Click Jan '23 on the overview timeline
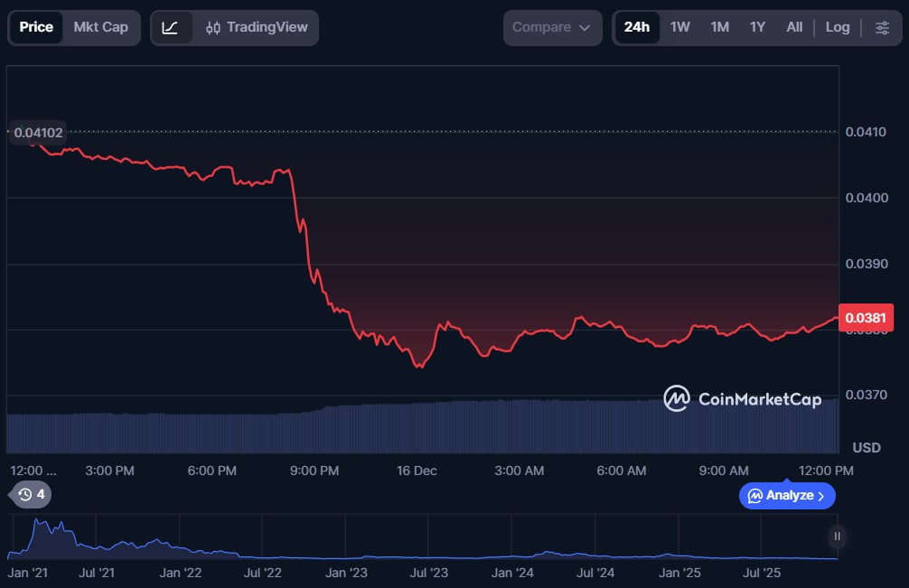Viewport: 909px width, 588px height. pos(345,573)
